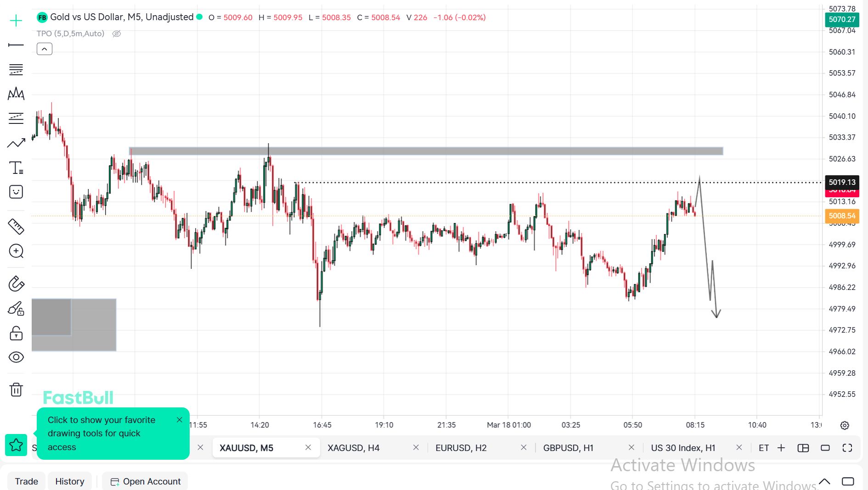The height and width of the screenshot is (490, 868).
Task: Switch to the XAGUSD, H4 tab
Action: pos(353,448)
